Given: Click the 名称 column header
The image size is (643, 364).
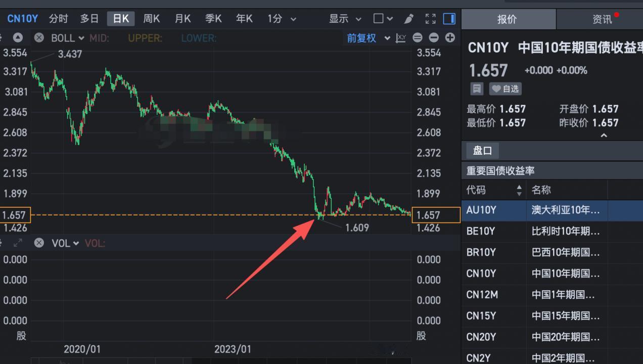Looking at the screenshot, I should pyautogui.click(x=541, y=190).
